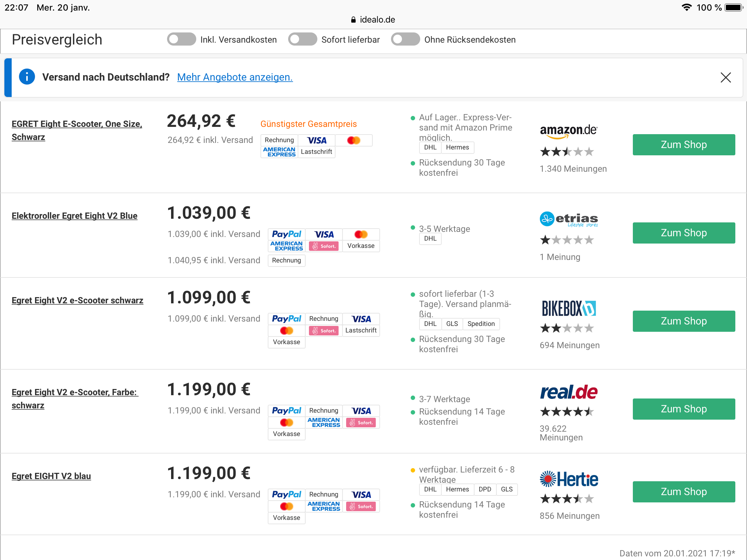Click the Günstigster Gesamtpreis label
The width and height of the screenshot is (747, 560).
click(x=309, y=124)
